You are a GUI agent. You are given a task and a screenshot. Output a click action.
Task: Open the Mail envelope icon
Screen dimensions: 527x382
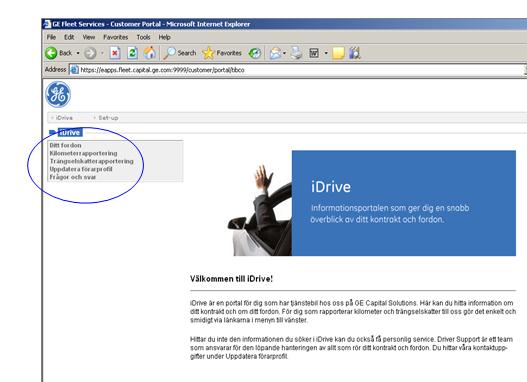tap(275, 53)
